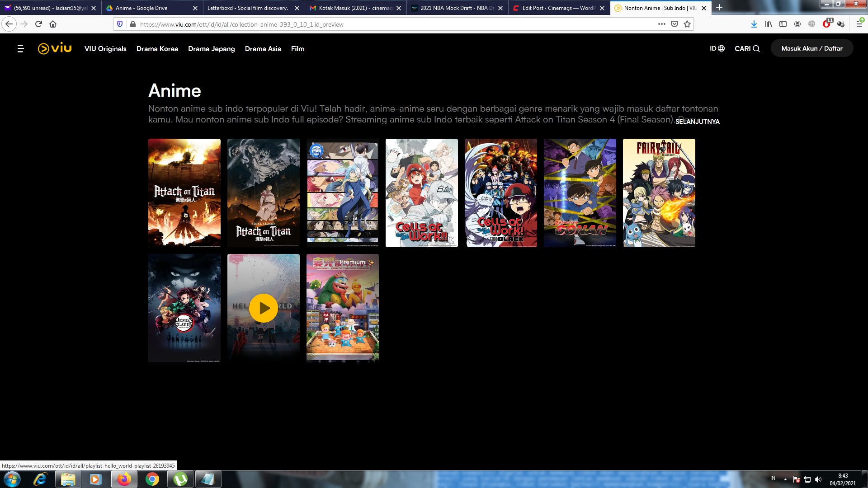Open the Viu hamburger menu
The width and height of the screenshot is (868, 488).
click(x=20, y=48)
